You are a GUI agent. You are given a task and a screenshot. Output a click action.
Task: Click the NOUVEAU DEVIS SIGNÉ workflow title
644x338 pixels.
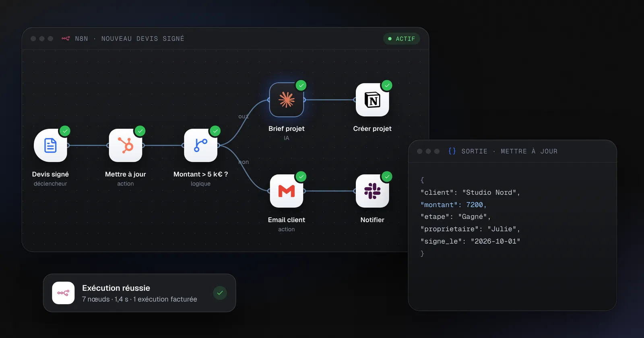143,39
